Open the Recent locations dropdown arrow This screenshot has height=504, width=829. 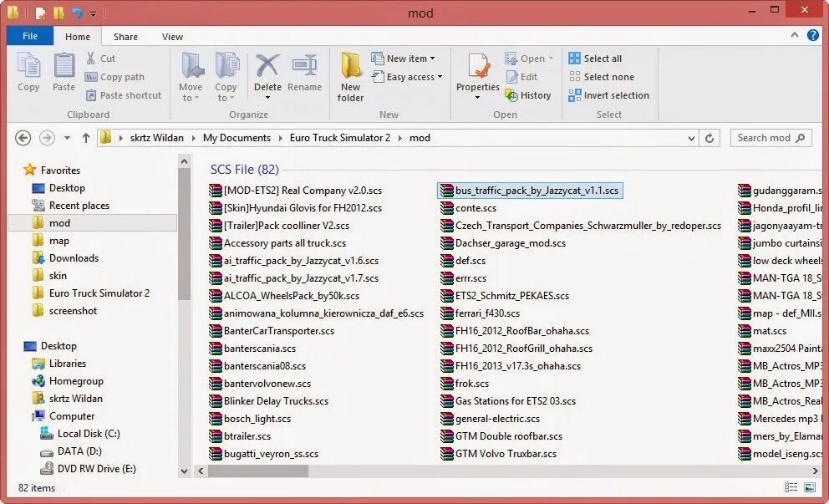coord(67,138)
